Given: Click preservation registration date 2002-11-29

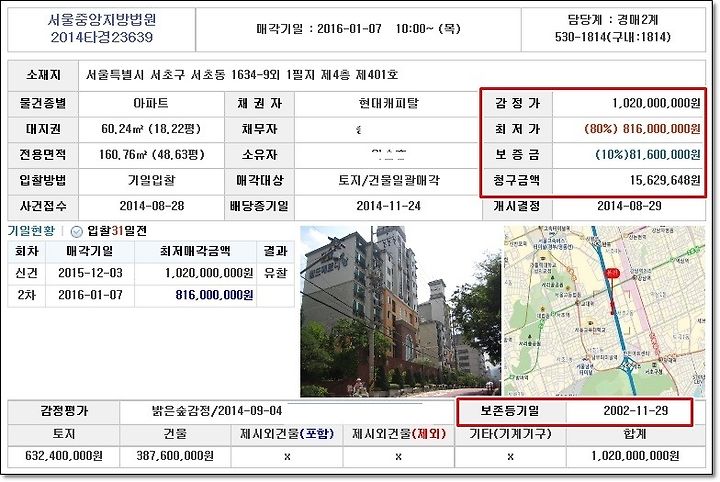Looking at the screenshot, I should tap(636, 410).
